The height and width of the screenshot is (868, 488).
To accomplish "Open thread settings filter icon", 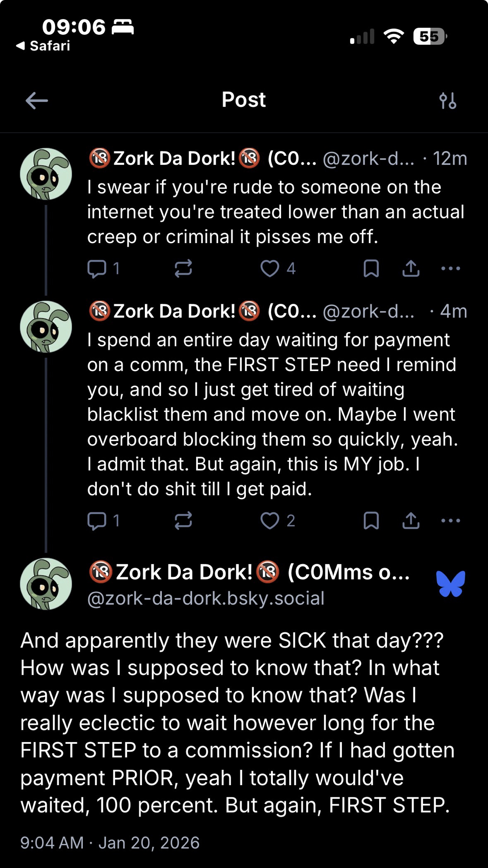I will pos(448,101).
